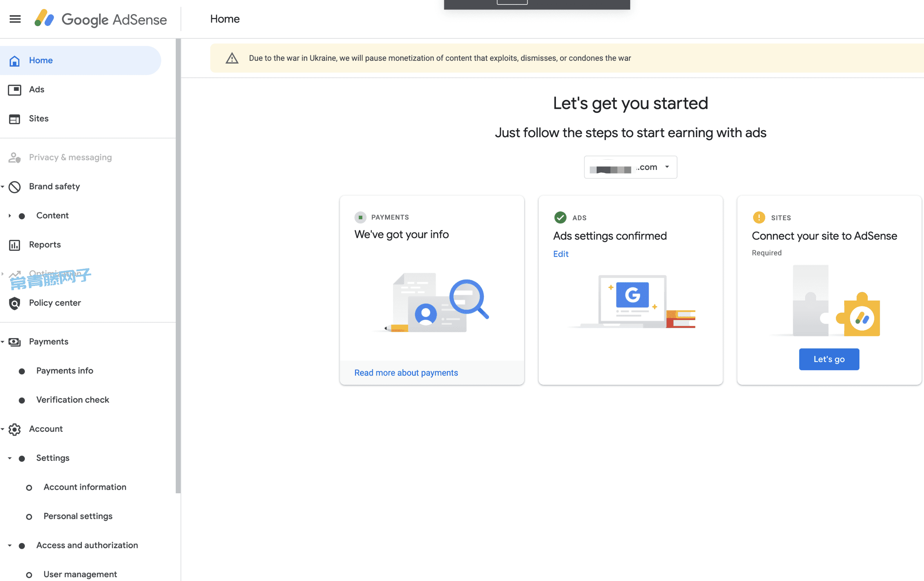Click the Reports chart icon

tap(15, 245)
